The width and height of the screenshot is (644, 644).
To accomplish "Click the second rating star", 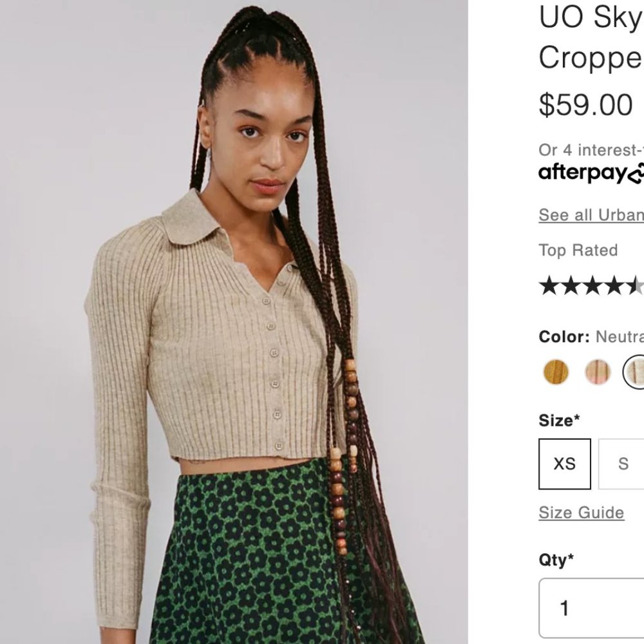I will (x=570, y=283).
